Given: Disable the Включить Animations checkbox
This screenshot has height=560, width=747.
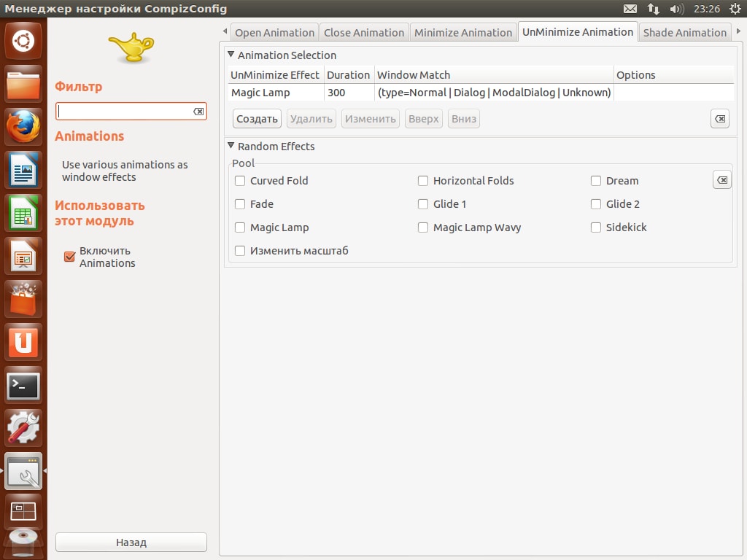Looking at the screenshot, I should (x=69, y=257).
